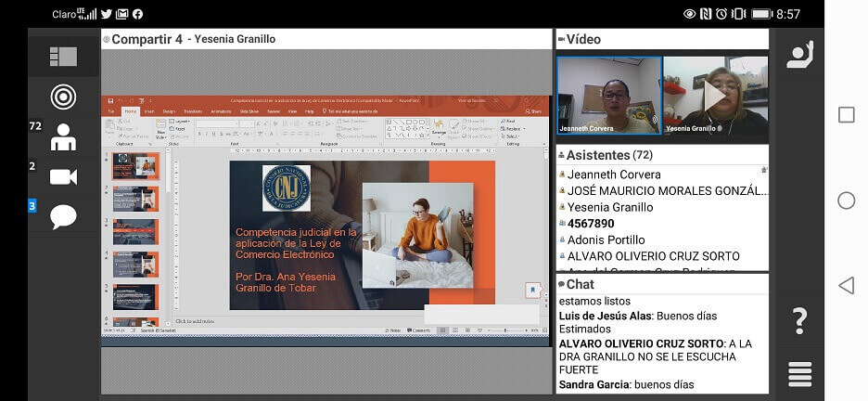Tap the Facebook notification icon in status bar
The width and height of the screenshot is (868, 401).
point(138,14)
